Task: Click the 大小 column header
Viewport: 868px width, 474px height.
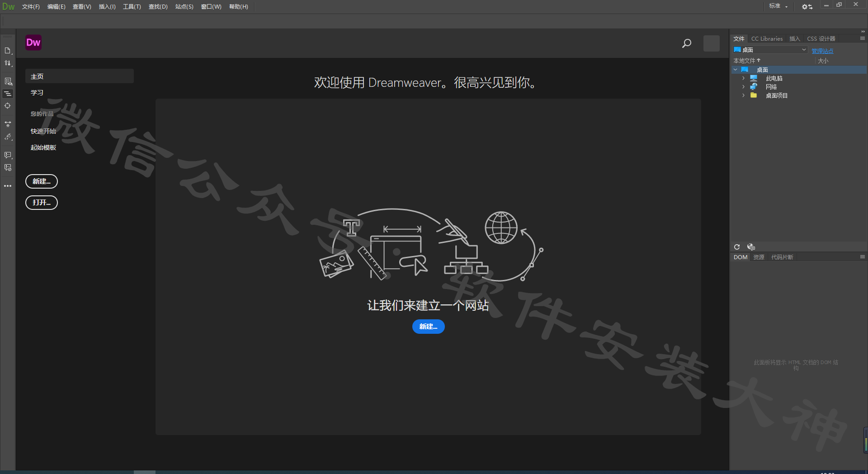Action: 823,61
